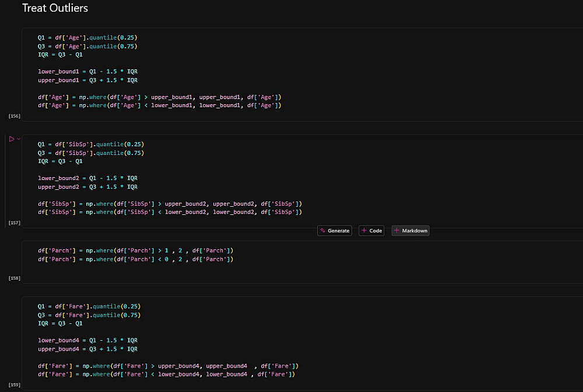Click the Generate button

pyautogui.click(x=335, y=231)
